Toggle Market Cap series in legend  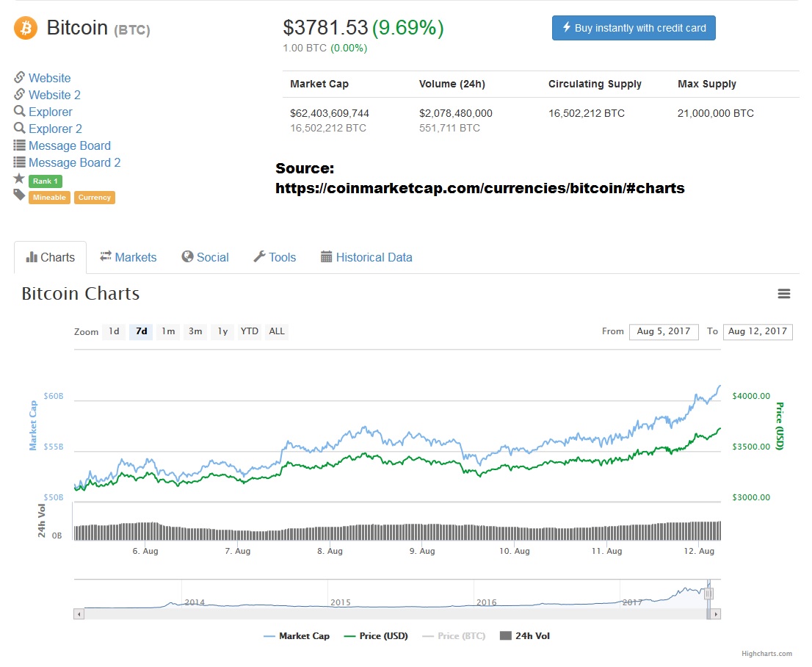[297, 636]
